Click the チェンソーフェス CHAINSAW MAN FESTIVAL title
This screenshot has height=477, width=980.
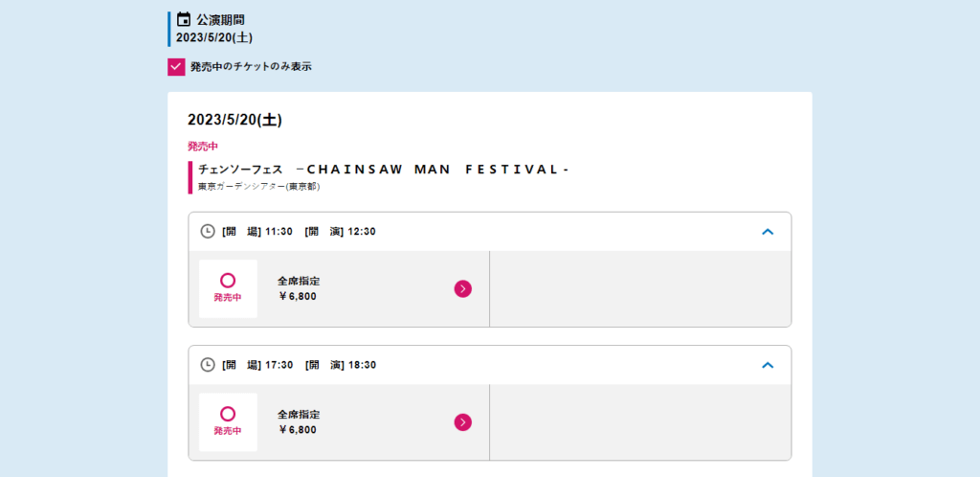[383, 170]
